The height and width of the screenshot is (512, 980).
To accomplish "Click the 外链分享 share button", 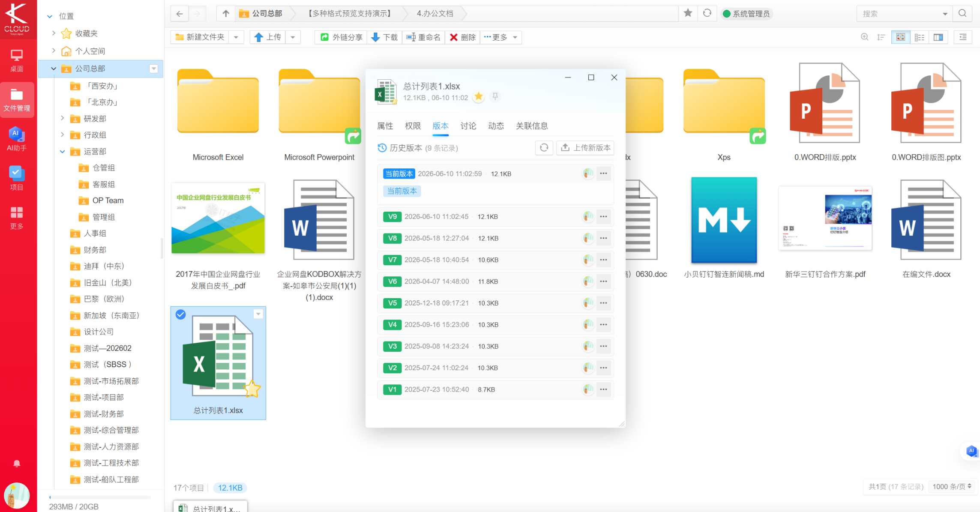I will tap(342, 37).
